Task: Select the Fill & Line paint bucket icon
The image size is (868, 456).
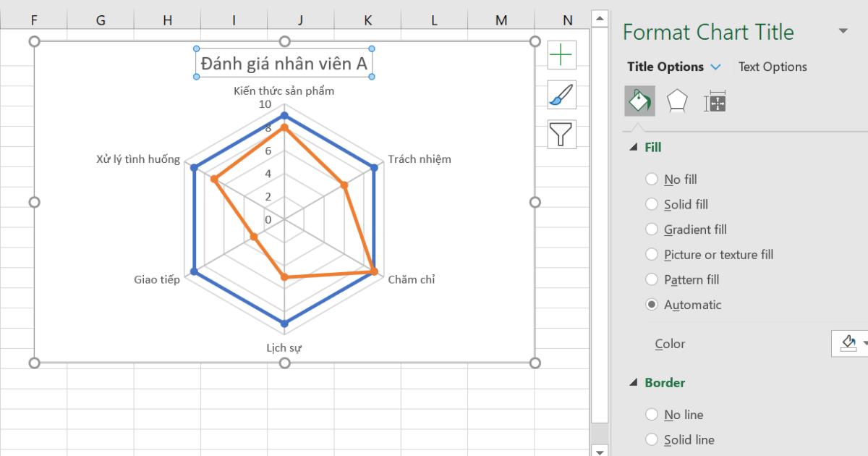Action: click(639, 101)
